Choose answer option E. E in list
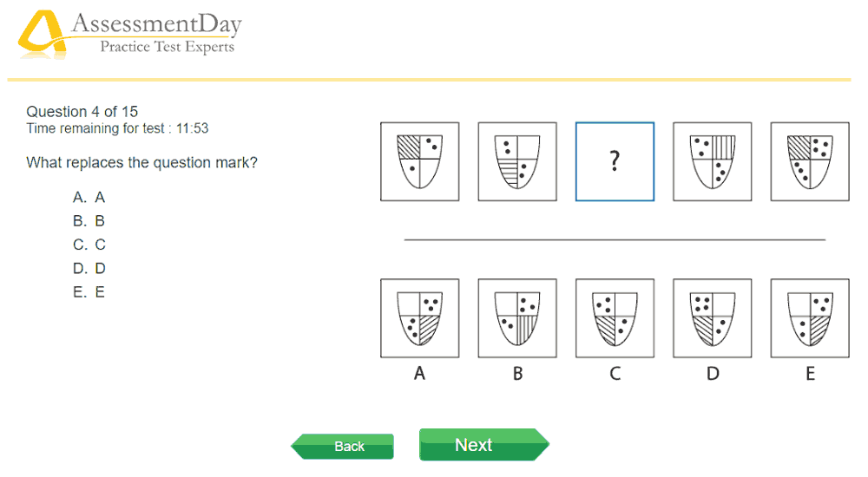This screenshot has height=477, width=868. [x=89, y=291]
